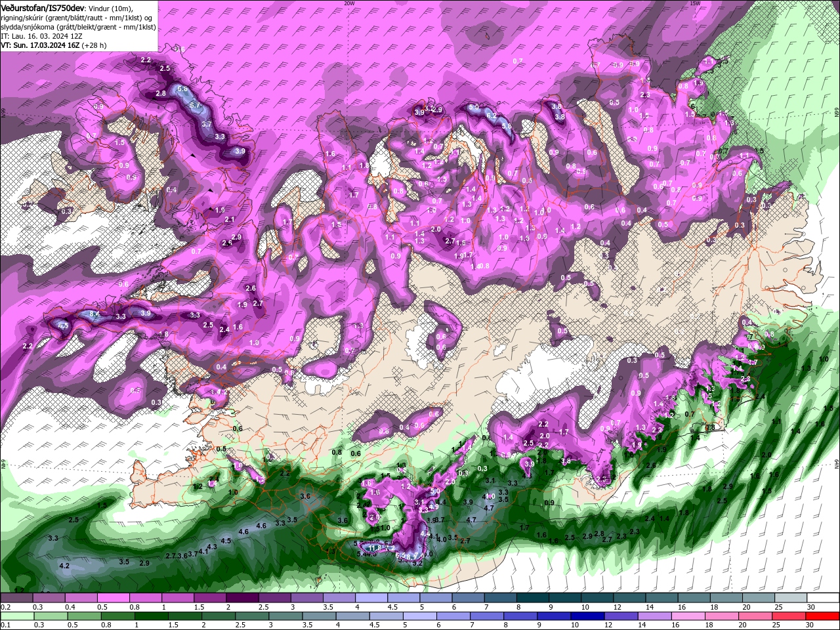Click the 30 label in lower legend row

pyautogui.click(x=809, y=625)
